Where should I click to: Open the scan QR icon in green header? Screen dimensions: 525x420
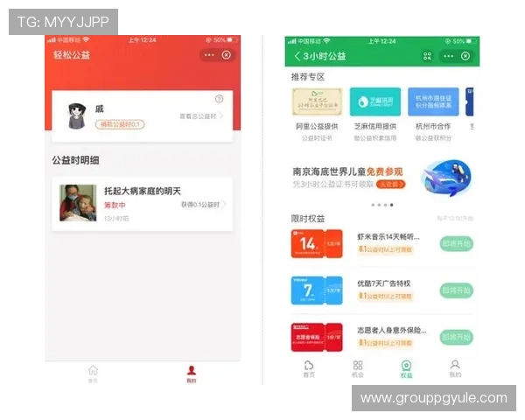pyautogui.click(x=427, y=56)
